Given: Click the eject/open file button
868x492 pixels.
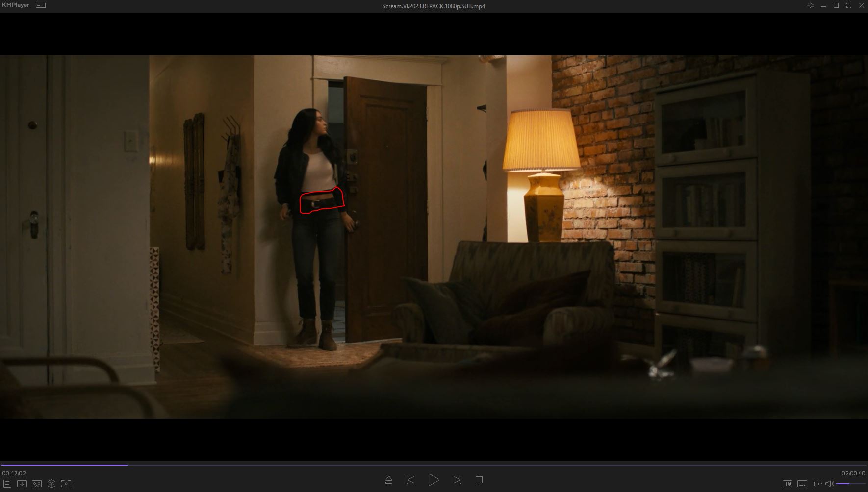Looking at the screenshot, I should 389,480.
